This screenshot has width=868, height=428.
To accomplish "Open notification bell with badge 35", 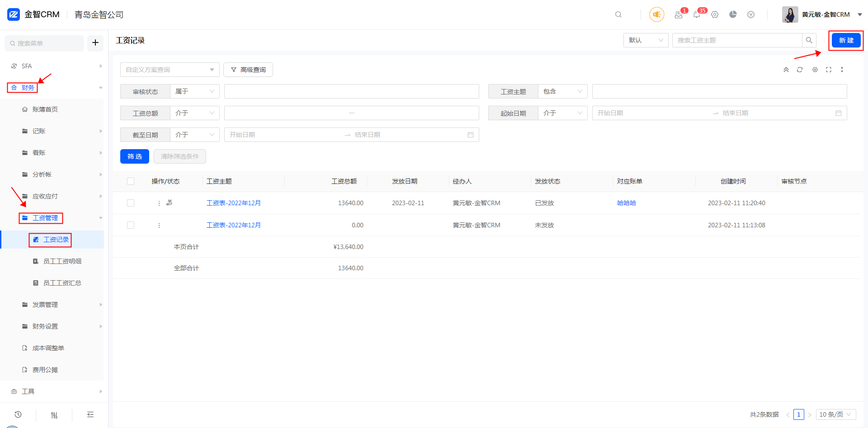I will point(697,14).
